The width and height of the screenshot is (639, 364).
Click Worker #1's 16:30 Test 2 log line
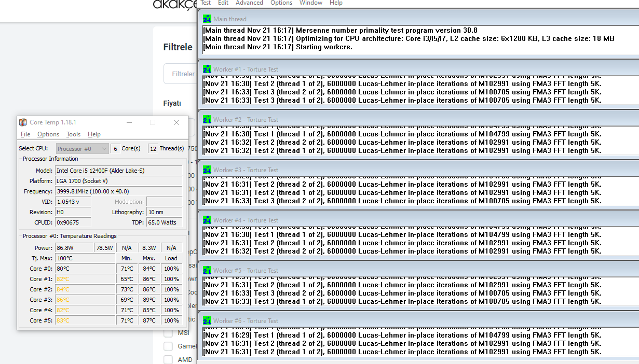402,84
